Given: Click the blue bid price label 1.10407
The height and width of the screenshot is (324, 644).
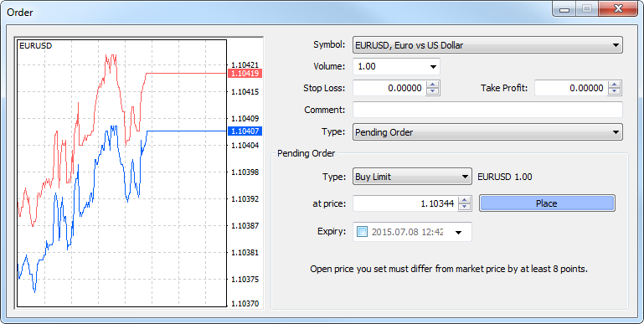Looking at the screenshot, I should [245, 131].
